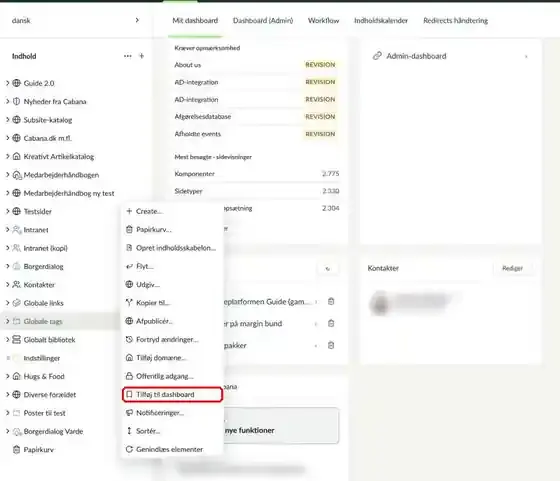
Task: Click the link icon beside Admin-dashboard
Action: click(377, 56)
